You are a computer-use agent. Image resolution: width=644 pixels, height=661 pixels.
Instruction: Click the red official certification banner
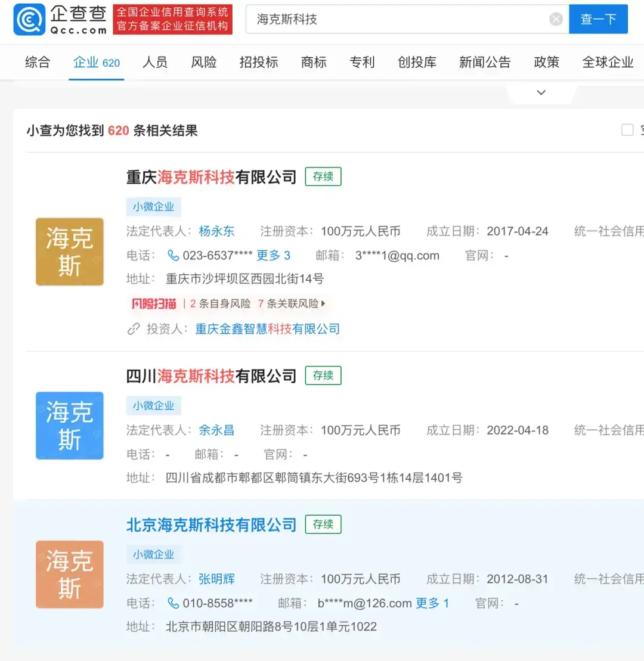coord(172,20)
